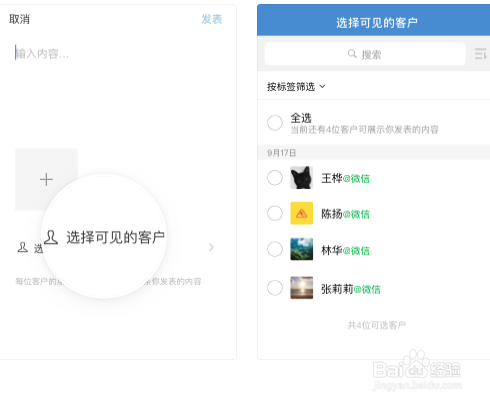Click the 选择可见的客户 blue header title
The width and height of the screenshot is (490, 403).
point(377,23)
